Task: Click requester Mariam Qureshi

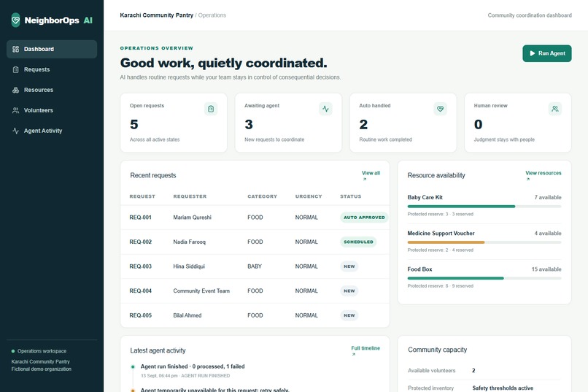Action: (x=193, y=218)
